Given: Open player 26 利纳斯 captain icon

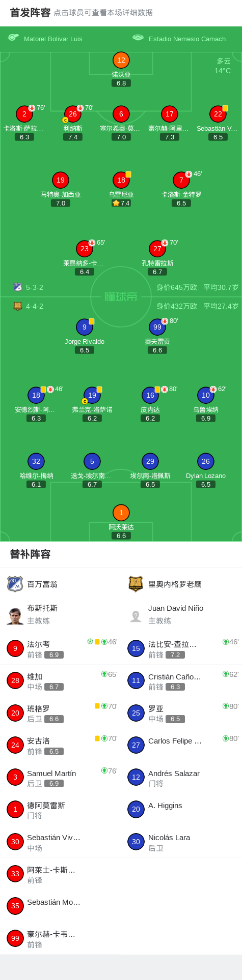Looking at the screenshot, I should pyautogui.click(x=65, y=120).
